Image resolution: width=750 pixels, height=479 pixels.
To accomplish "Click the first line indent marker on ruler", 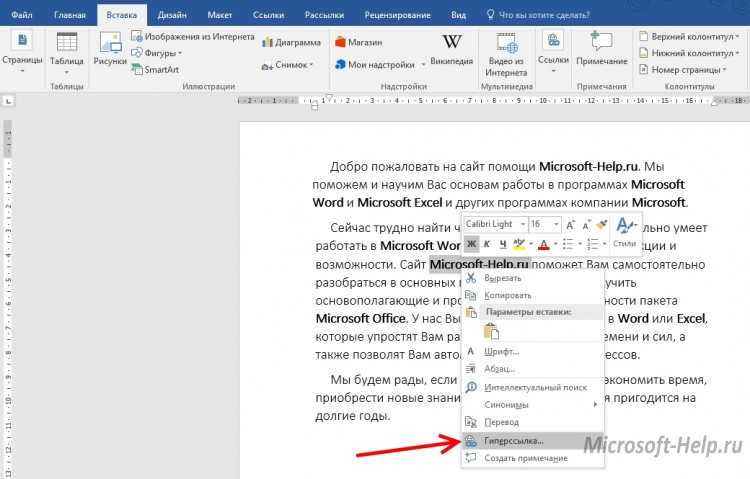I will pyautogui.click(x=329, y=98).
